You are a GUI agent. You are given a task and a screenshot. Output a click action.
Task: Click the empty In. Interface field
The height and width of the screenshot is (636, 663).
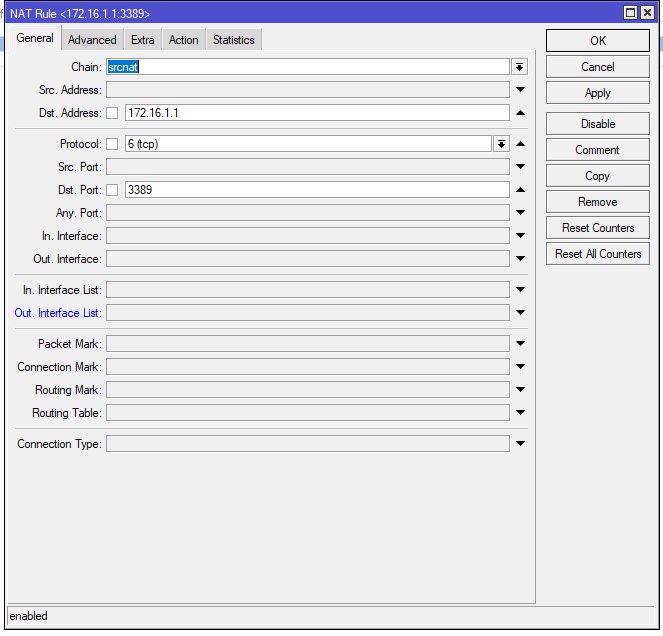(x=308, y=236)
